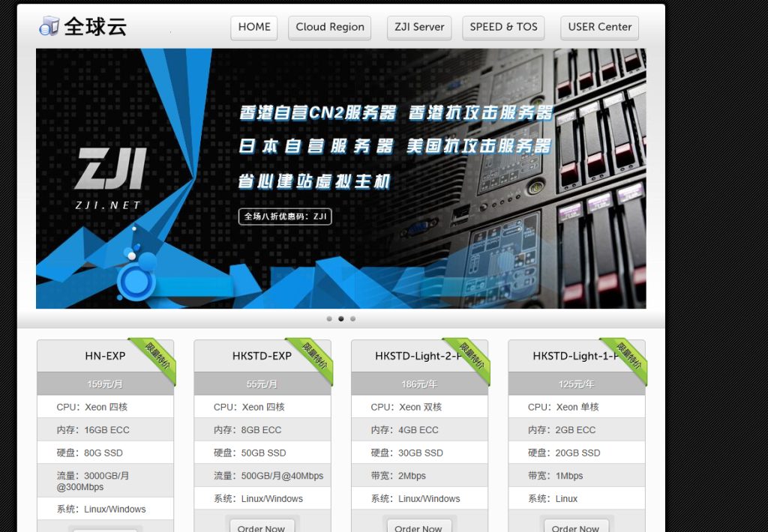Select the second carousel dot
Viewport: 768px width, 532px height.
coord(341,318)
